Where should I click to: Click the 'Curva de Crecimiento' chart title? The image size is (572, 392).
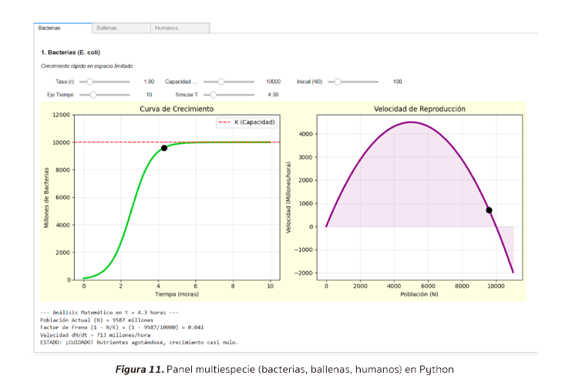pos(177,109)
